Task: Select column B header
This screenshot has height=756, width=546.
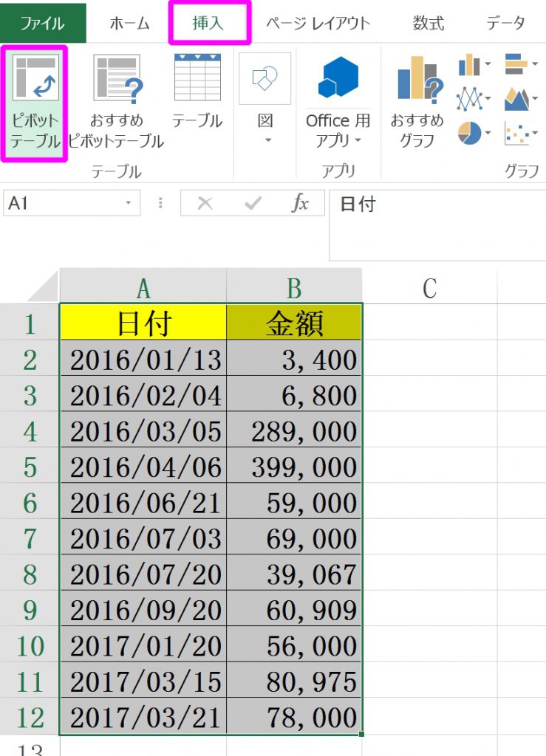Action: pos(294,286)
